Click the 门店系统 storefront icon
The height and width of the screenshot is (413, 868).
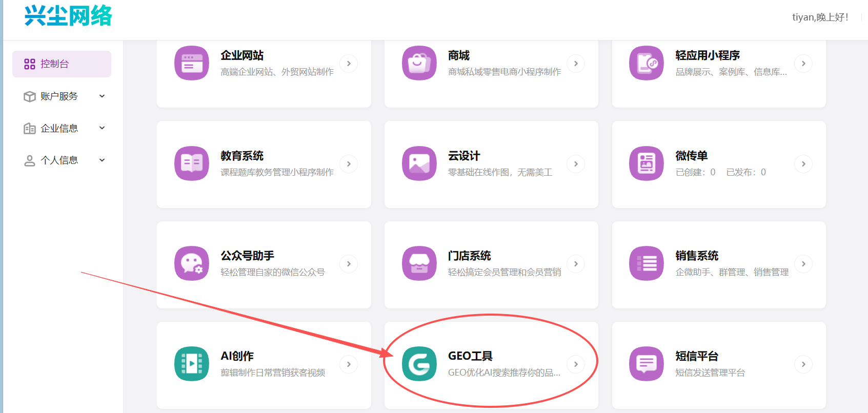point(419,263)
